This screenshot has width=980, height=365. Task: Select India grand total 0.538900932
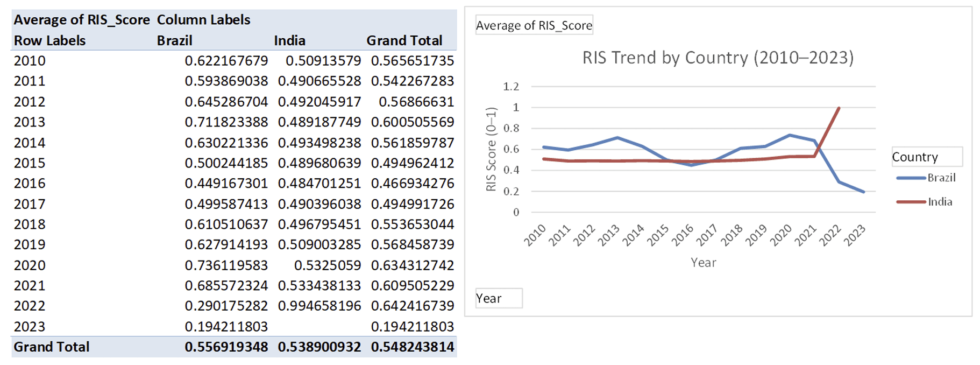click(x=319, y=347)
